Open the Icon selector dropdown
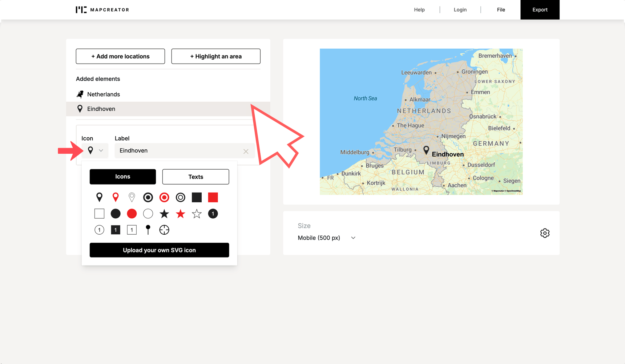Screen dimensions: 625x364 click(95, 150)
